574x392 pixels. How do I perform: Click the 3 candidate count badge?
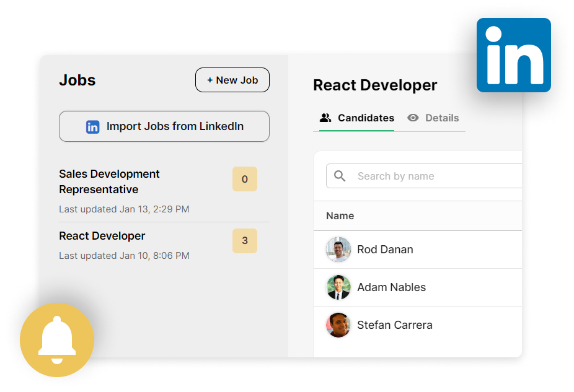[244, 241]
